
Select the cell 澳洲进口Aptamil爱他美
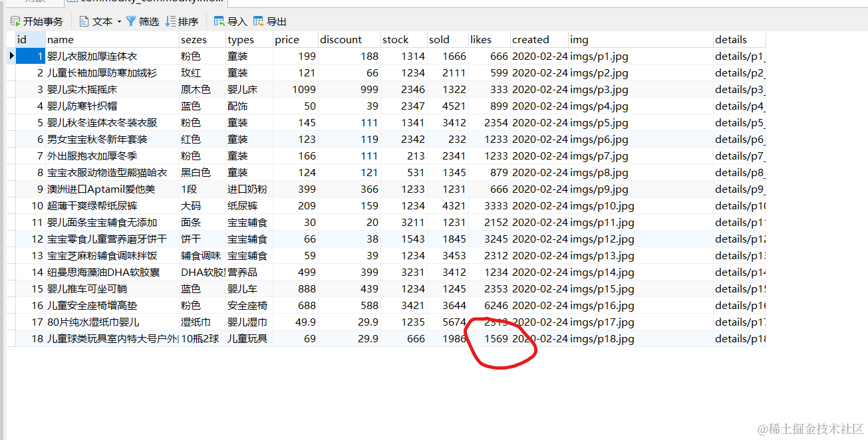coord(112,189)
